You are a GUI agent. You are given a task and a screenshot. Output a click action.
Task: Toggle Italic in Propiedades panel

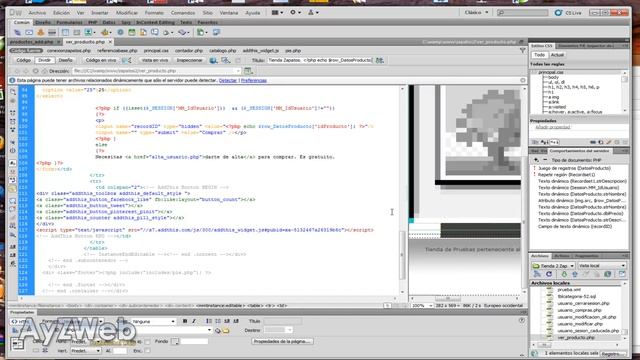pos(194,321)
